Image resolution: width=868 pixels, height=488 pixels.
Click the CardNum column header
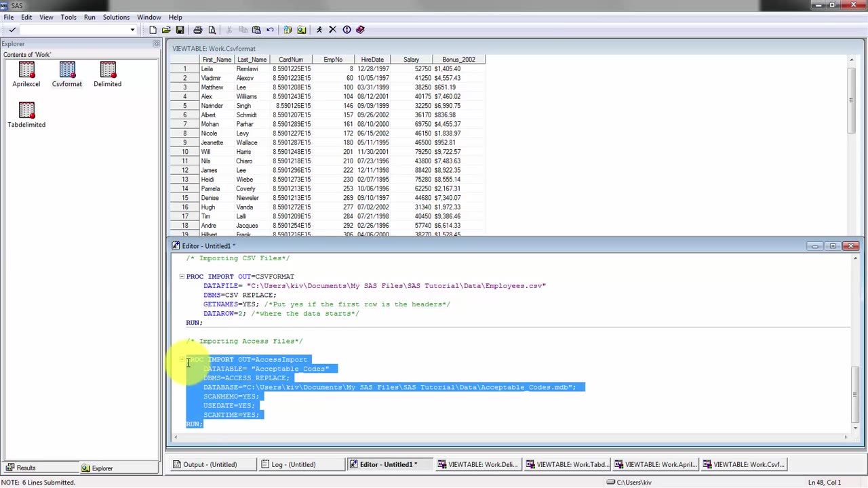(x=291, y=60)
